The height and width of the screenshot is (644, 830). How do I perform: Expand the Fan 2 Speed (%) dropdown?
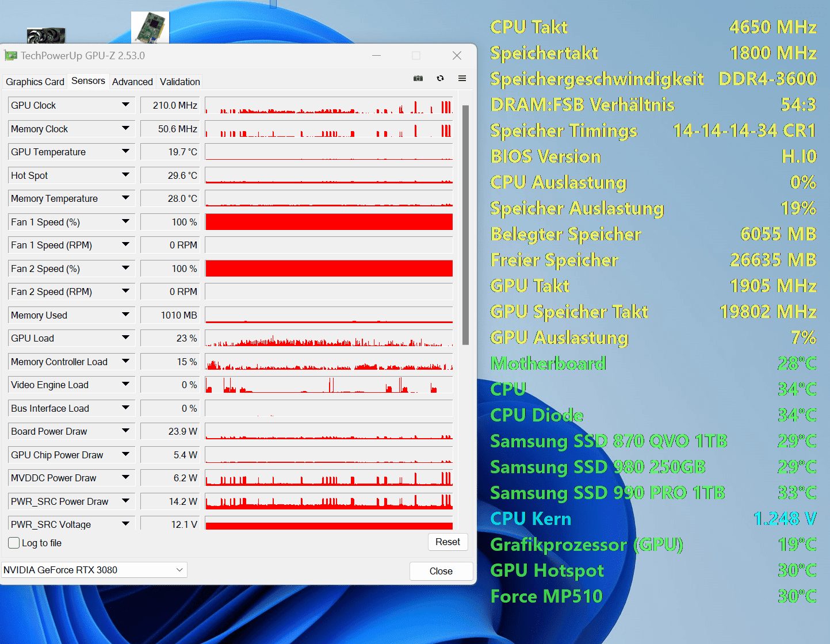tap(125, 268)
